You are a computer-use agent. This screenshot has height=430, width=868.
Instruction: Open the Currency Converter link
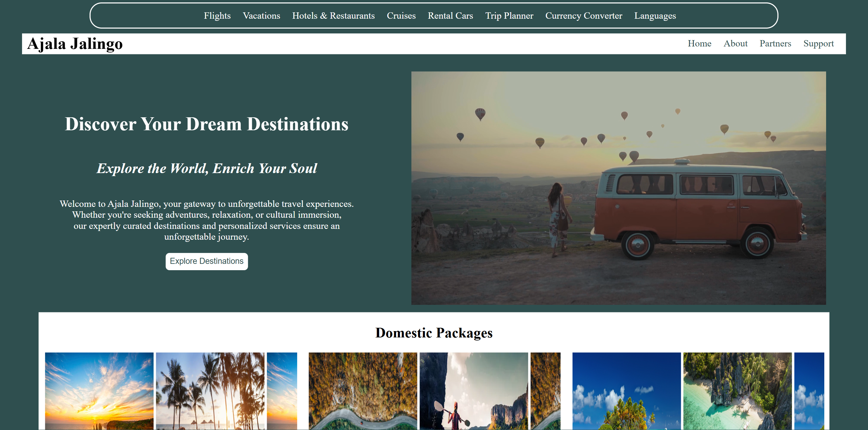[x=583, y=16]
